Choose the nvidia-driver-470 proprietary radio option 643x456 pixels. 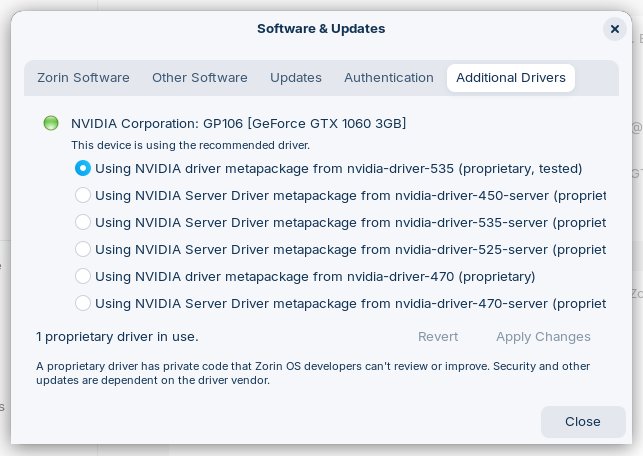pos(83,276)
